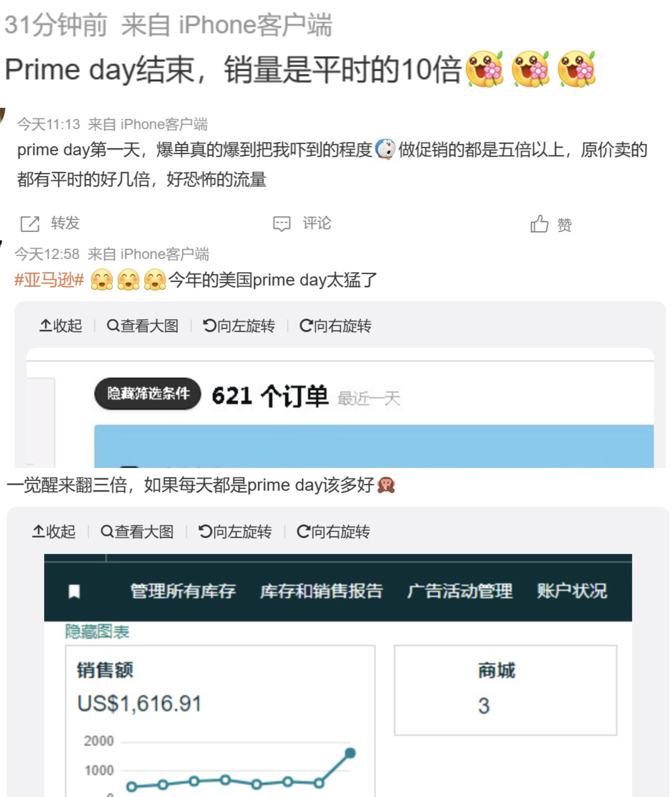The width and height of the screenshot is (672, 797).
Task: View second image enlarged via 查看大图
Action: pyautogui.click(x=137, y=531)
